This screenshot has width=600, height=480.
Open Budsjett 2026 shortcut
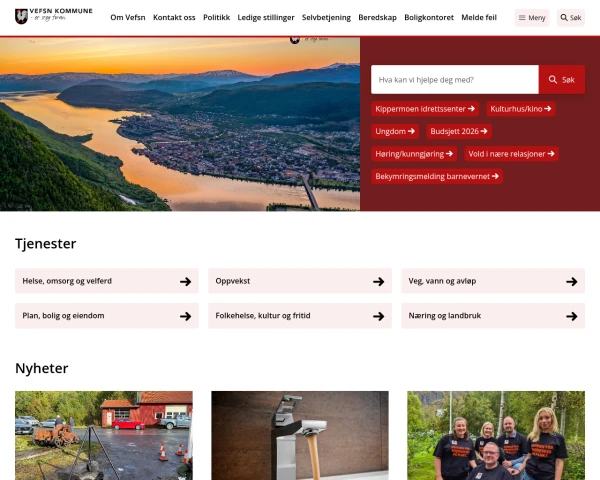coord(459,131)
